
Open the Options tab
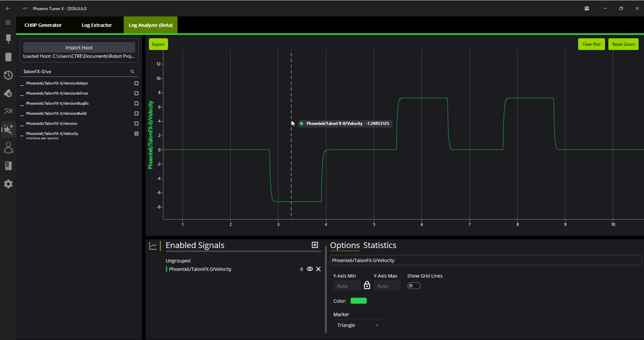[345, 245]
